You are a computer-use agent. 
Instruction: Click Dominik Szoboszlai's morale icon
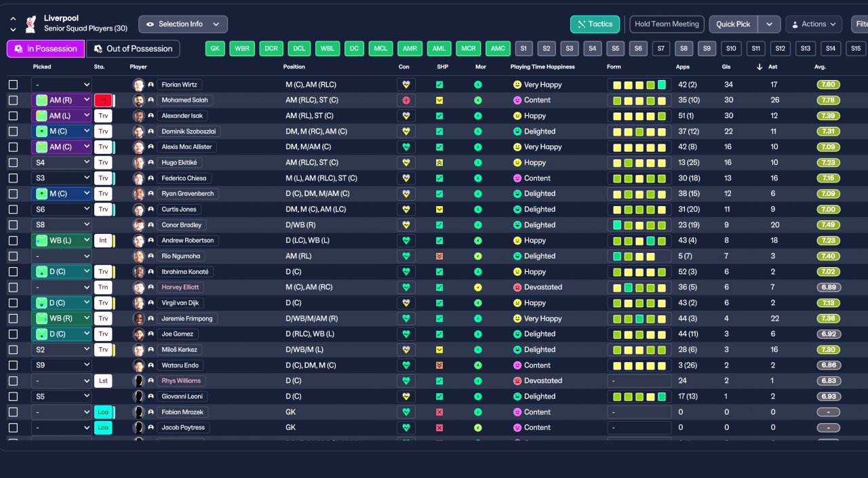pos(477,132)
